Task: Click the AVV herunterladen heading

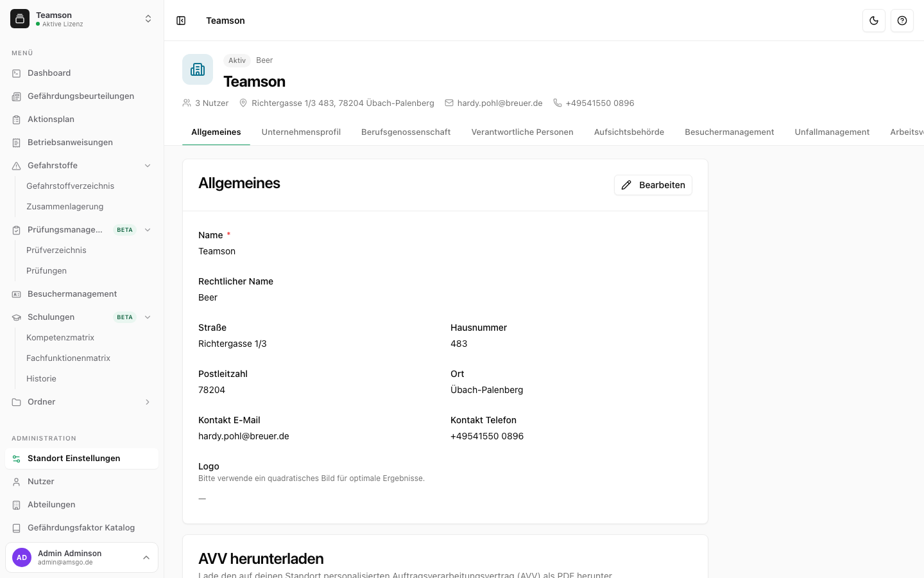Action: [261, 559]
